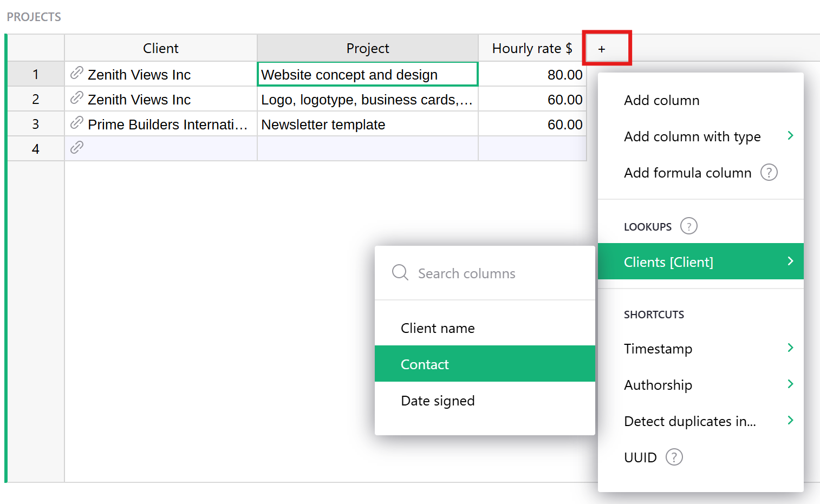Open the Detect duplicates in submenu
The image size is (820, 504).
[x=790, y=421]
